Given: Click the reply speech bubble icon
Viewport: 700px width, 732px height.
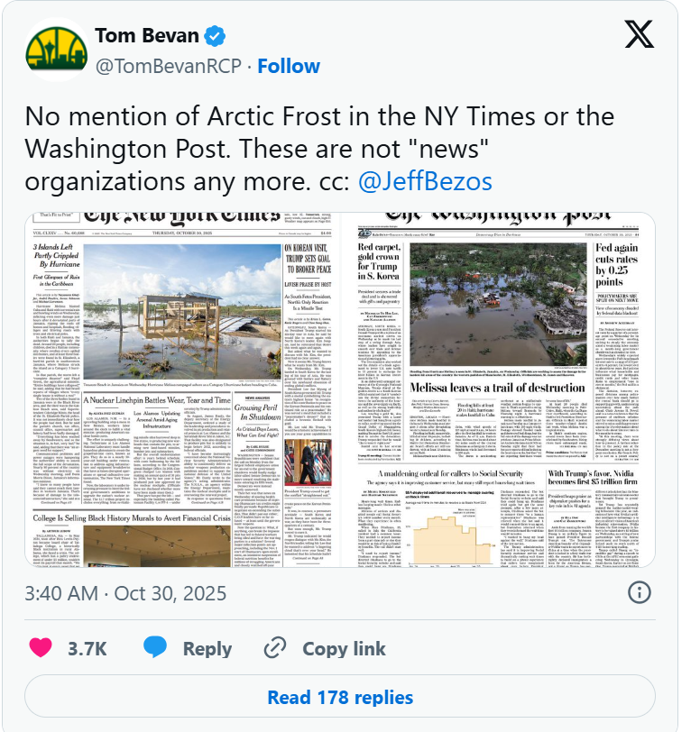Looking at the screenshot, I should [x=159, y=648].
